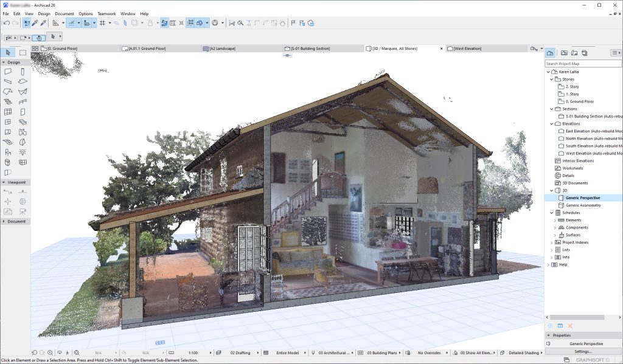This screenshot has width=623, height=364.
Task: Select the Arrow selection tool
Action: [8, 53]
